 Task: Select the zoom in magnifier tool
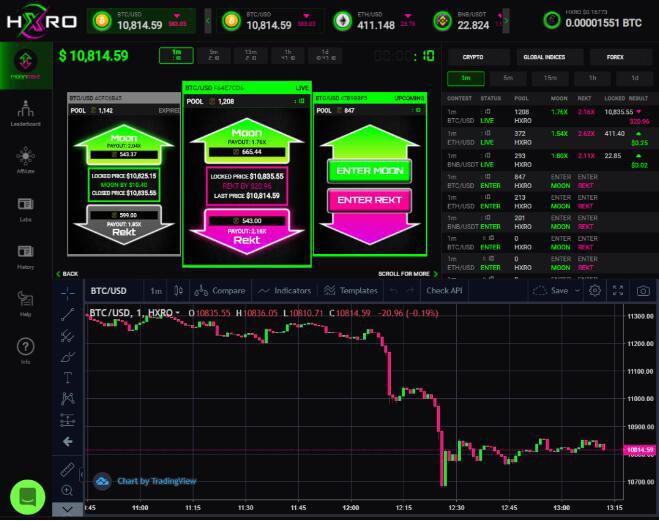68,490
